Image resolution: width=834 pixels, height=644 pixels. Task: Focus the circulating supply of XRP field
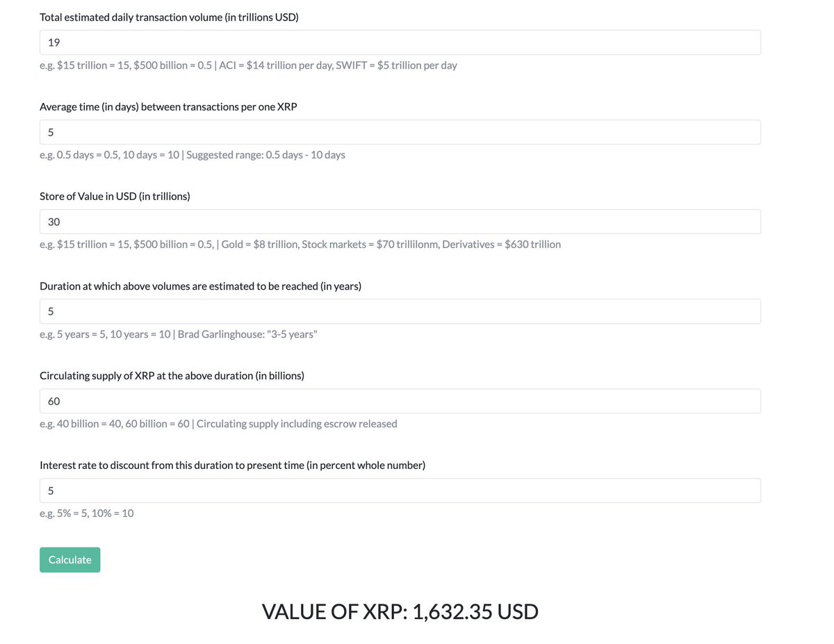400,401
